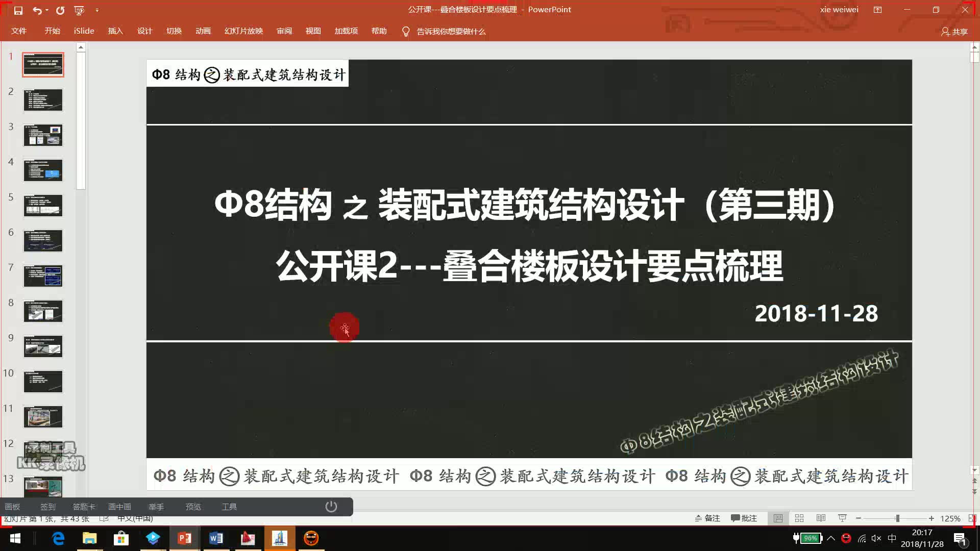Toggle normal view in the status bar
The width and height of the screenshot is (980, 551).
[778, 518]
